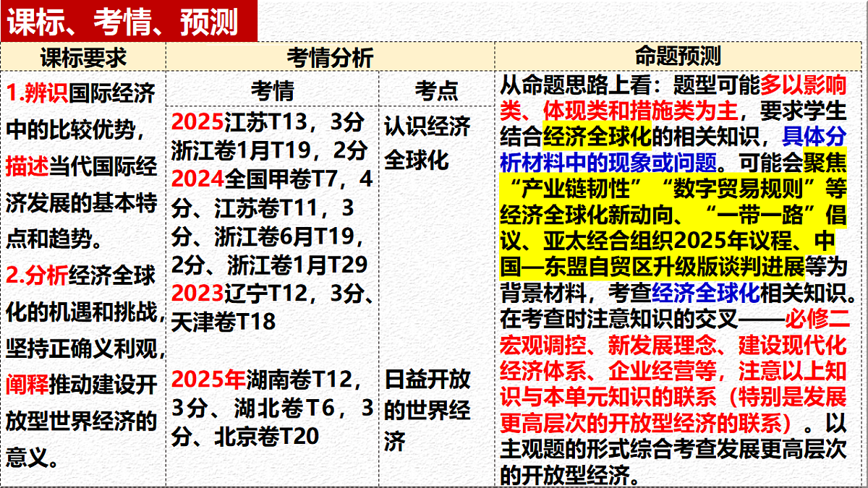Click the entry 2025年湖南卷T12

pos(261,379)
